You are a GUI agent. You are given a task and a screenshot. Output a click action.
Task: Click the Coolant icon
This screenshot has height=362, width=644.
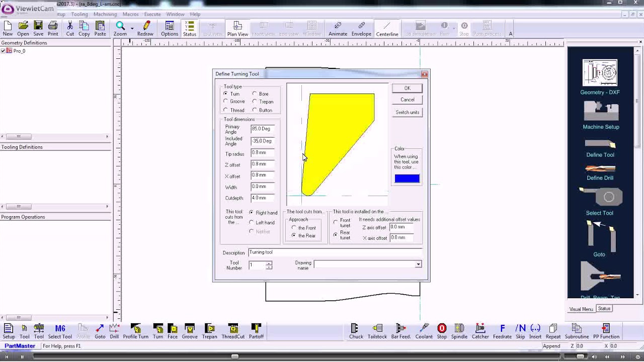tap(424, 331)
